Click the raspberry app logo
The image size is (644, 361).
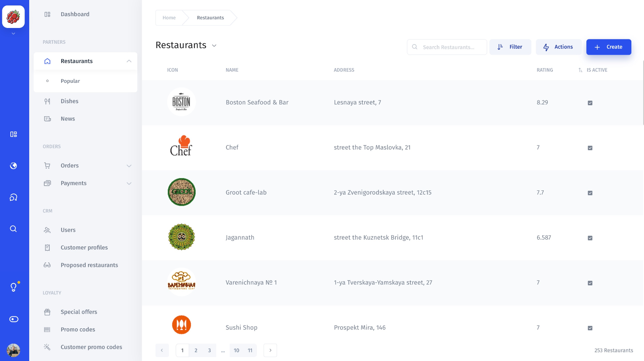[13, 17]
